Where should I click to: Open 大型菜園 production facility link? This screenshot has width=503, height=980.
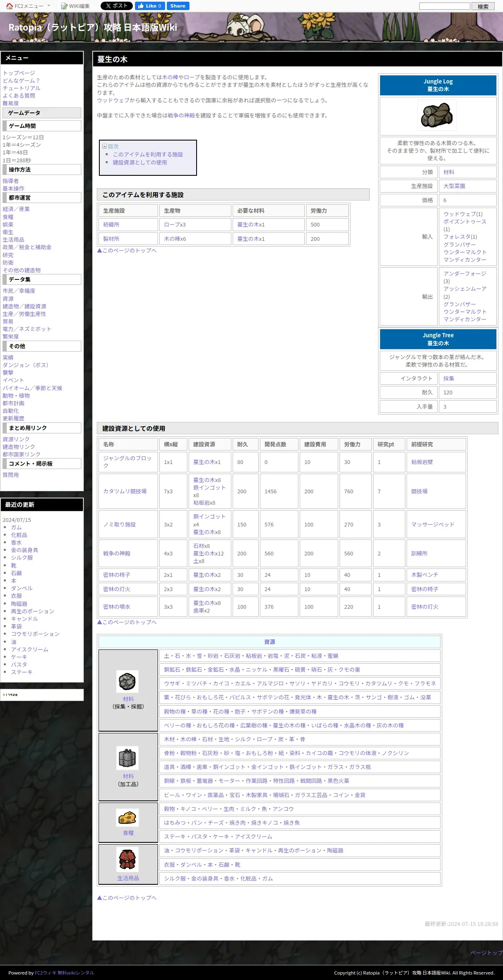pos(454,186)
